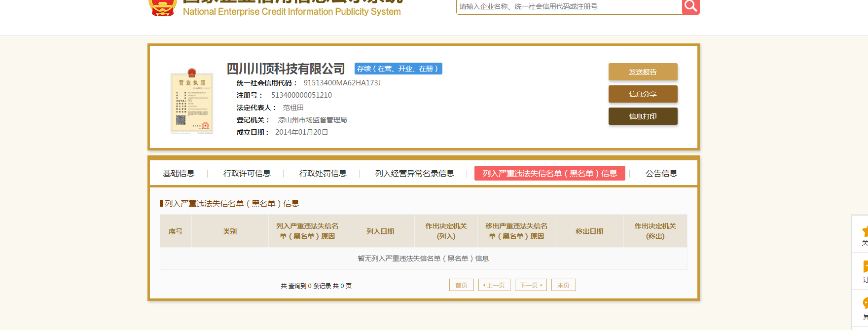Click the 列入严重违法失信名单（黑名单）原因 column header
868x330 pixels.
pos(307,231)
